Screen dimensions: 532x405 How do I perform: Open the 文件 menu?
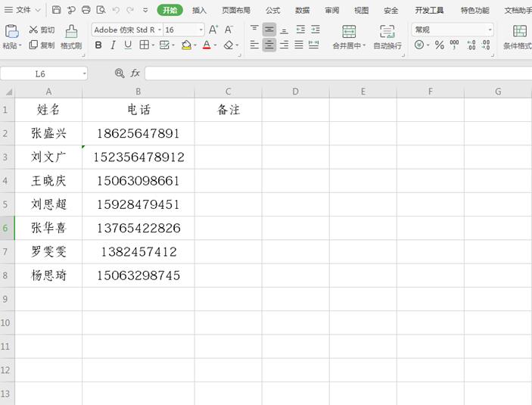(23, 10)
